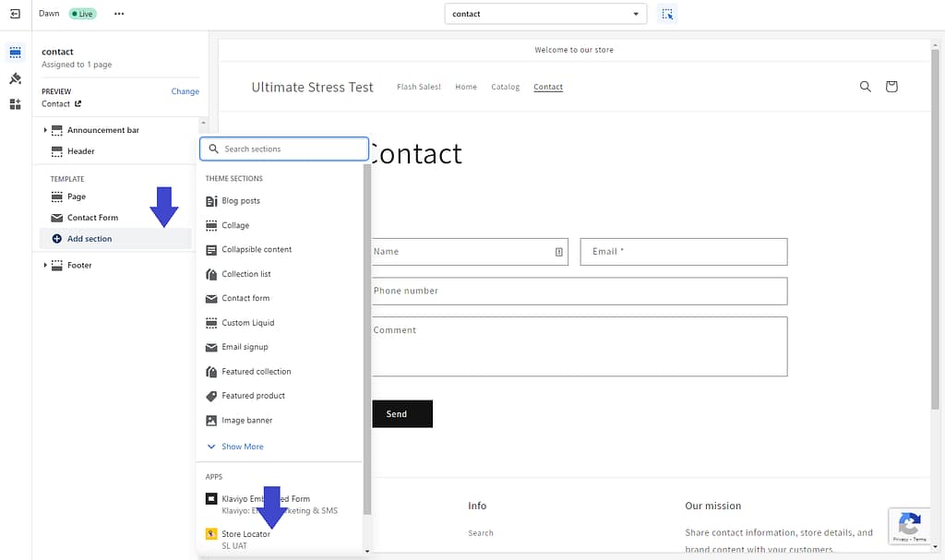Click the Change preview link
This screenshot has width=945, height=560.
pos(185,91)
